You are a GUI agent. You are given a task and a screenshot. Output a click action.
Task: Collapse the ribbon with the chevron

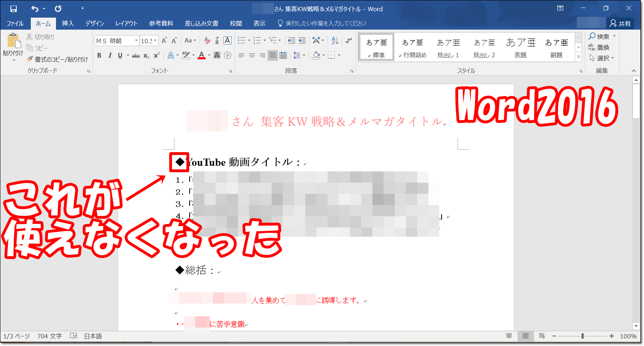tap(634, 70)
